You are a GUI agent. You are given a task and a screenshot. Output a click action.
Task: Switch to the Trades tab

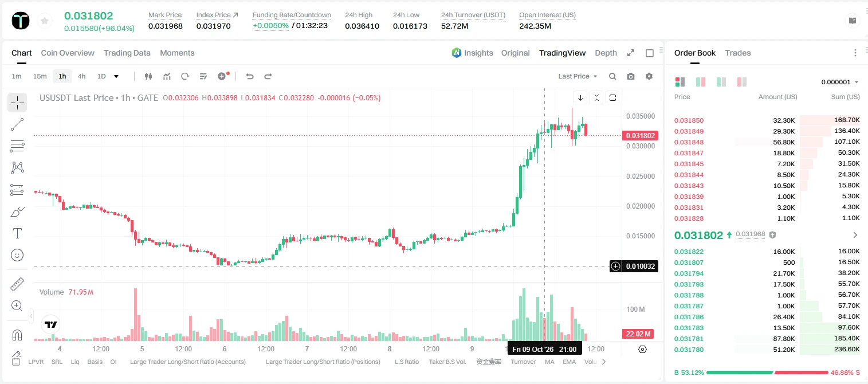[738, 53]
